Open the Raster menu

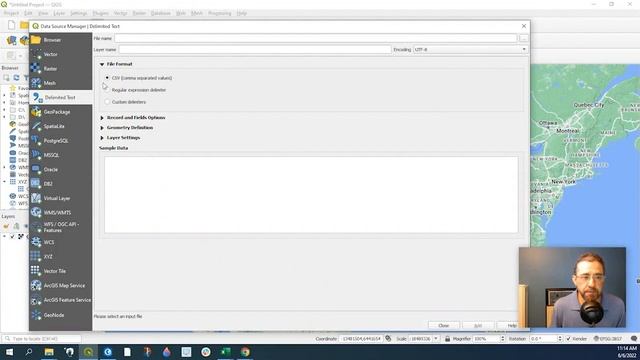tap(139, 13)
